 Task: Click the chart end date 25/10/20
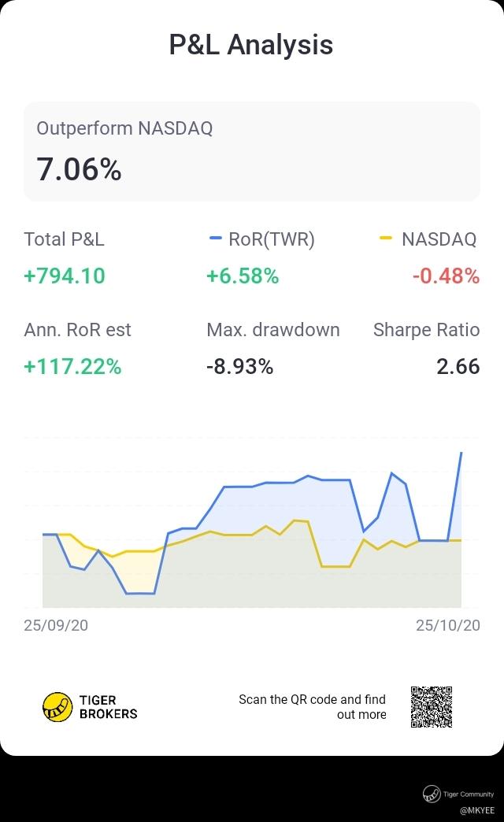447,625
